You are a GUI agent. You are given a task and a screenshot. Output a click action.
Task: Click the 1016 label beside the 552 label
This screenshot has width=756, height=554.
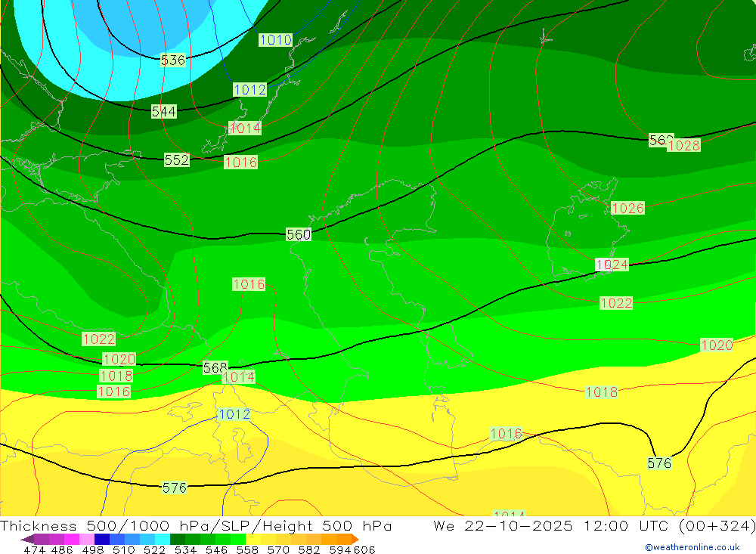pyautogui.click(x=240, y=162)
